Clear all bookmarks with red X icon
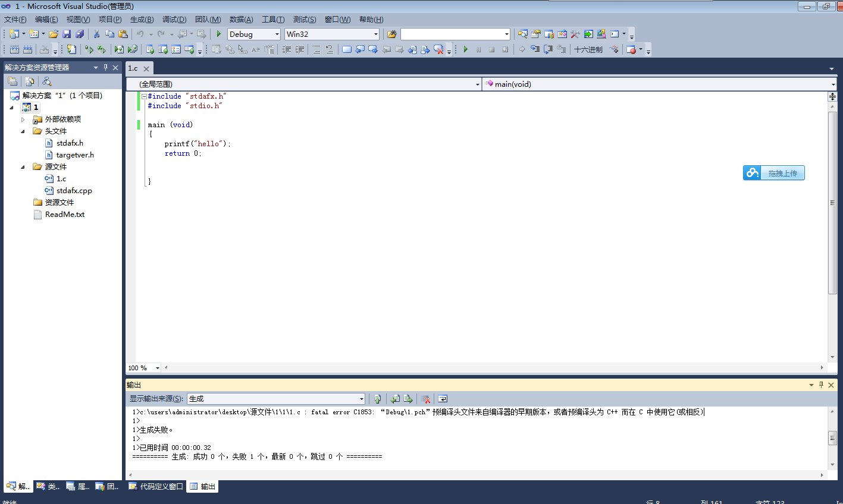Screen dimensions: 843x504 439,49
